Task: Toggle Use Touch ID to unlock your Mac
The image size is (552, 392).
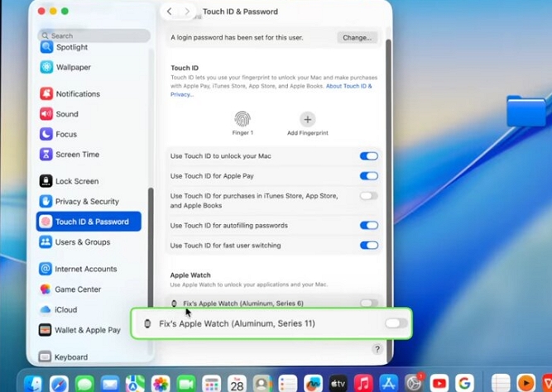Action: (369, 155)
